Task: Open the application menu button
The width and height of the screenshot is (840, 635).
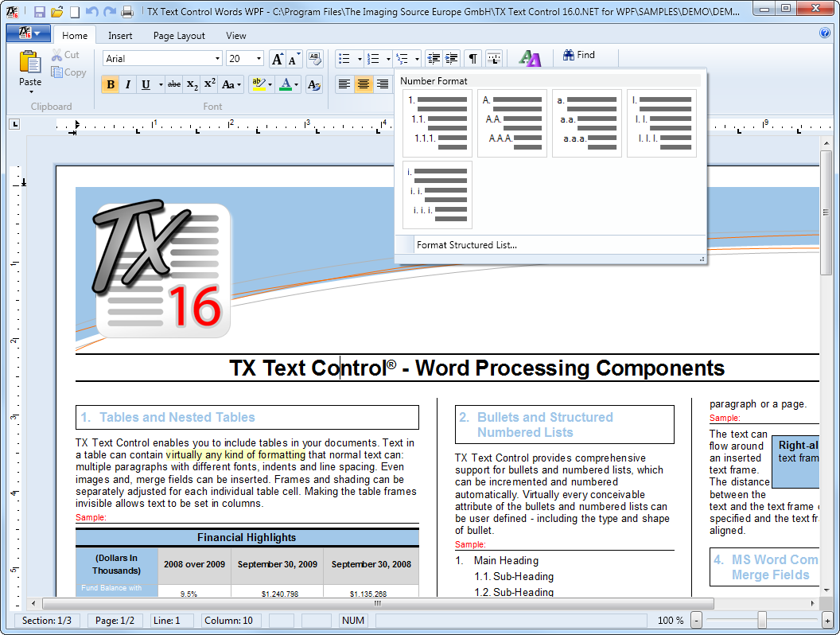Action: (x=29, y=33)
